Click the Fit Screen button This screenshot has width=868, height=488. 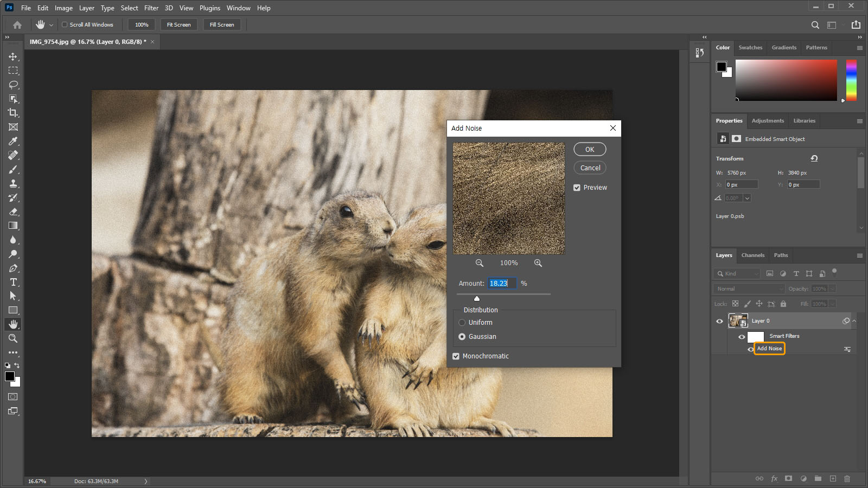[178, 24]
